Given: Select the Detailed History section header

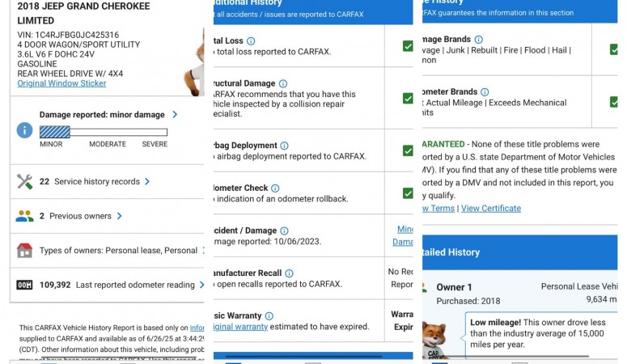Looking at the screenshot, I should (453, 252).
